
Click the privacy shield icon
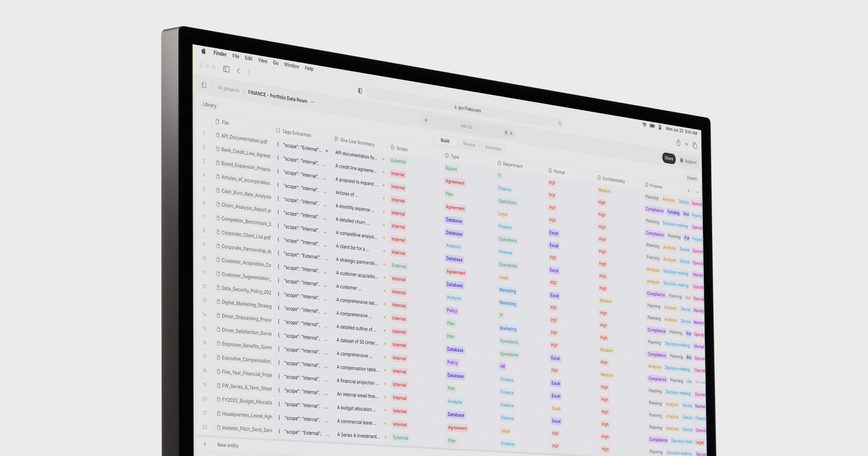(x=360, y=91)
